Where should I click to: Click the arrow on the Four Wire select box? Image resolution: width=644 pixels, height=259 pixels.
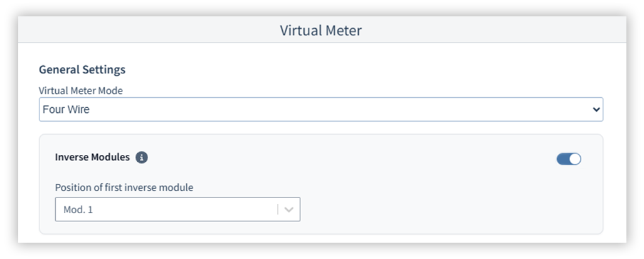(596, 110)
